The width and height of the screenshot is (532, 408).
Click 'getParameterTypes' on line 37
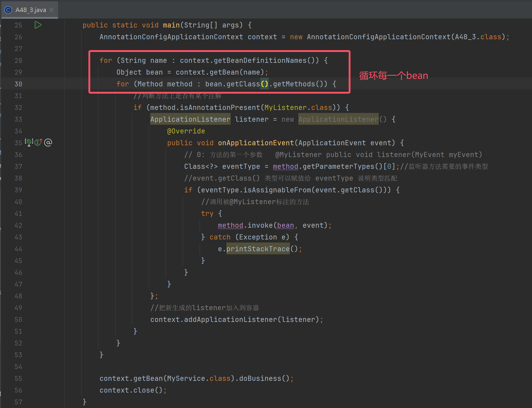click(339, 166)
